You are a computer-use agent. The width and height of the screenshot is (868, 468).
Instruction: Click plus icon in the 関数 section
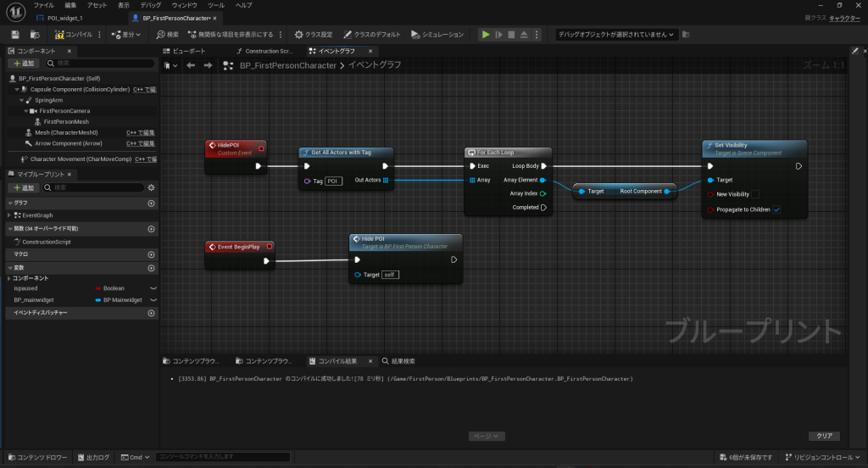(x=151, y=229)
